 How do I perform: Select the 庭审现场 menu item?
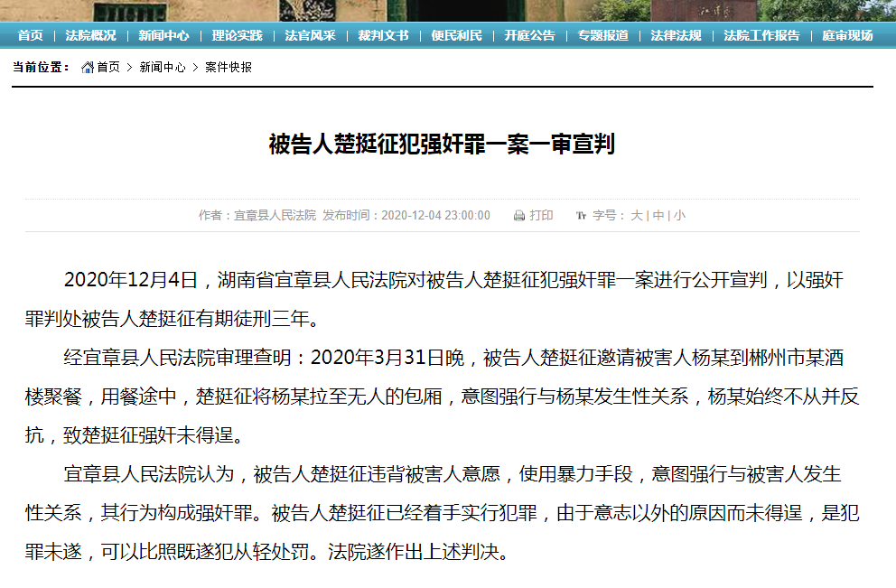(847, 35)
